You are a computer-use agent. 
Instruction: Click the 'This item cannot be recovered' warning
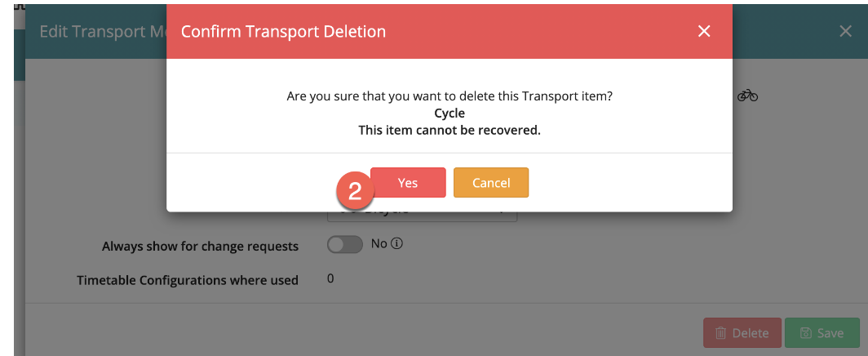pos(449,130)
